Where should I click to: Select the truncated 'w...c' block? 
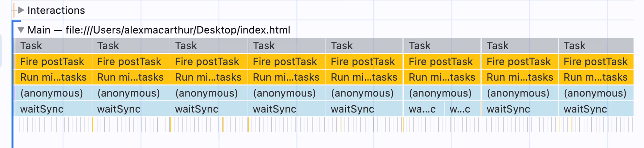pyautogui.click(x=463, y=109)
